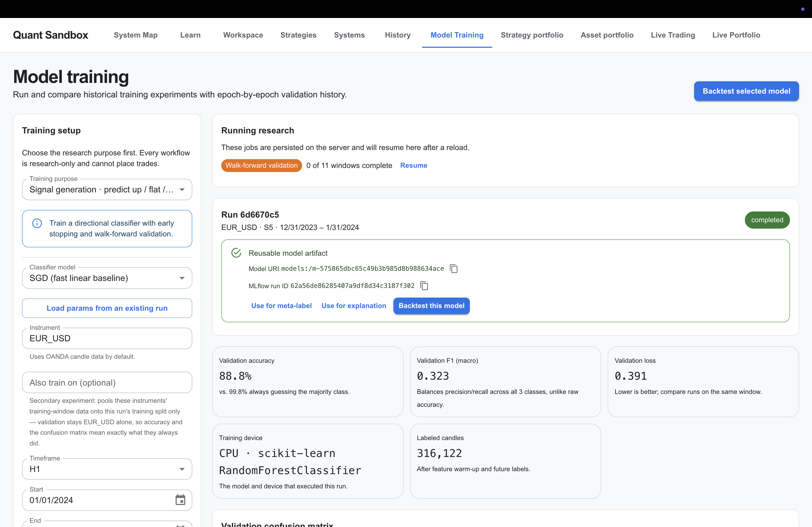Viewport: 812px width, 527px height.
Task: Click the MLflow run ID string
Action: 352,286
